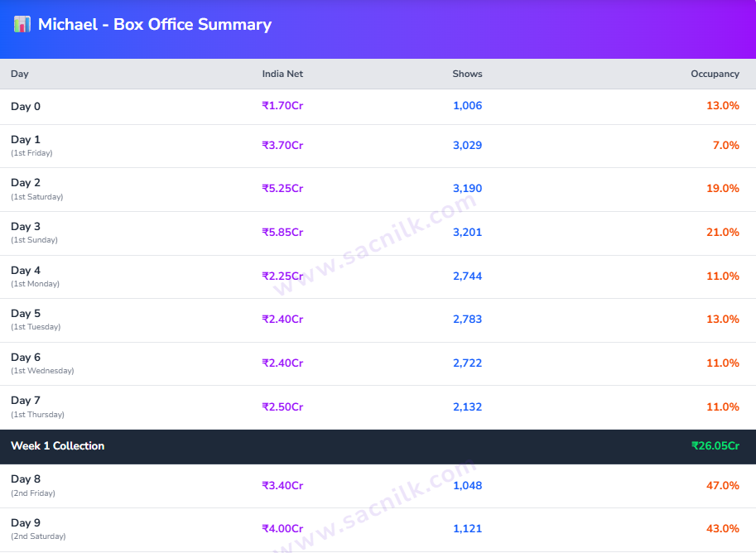Select the Shows column header

(467, 74)
